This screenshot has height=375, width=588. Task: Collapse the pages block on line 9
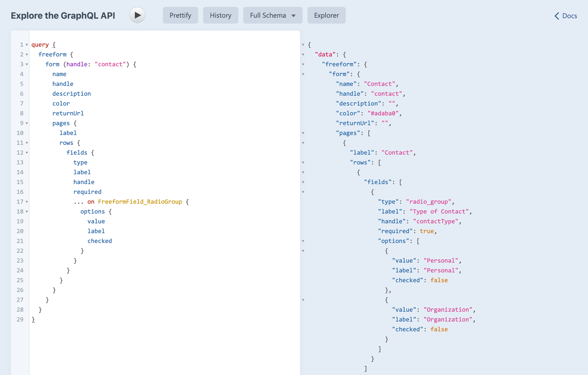[27, 123]
